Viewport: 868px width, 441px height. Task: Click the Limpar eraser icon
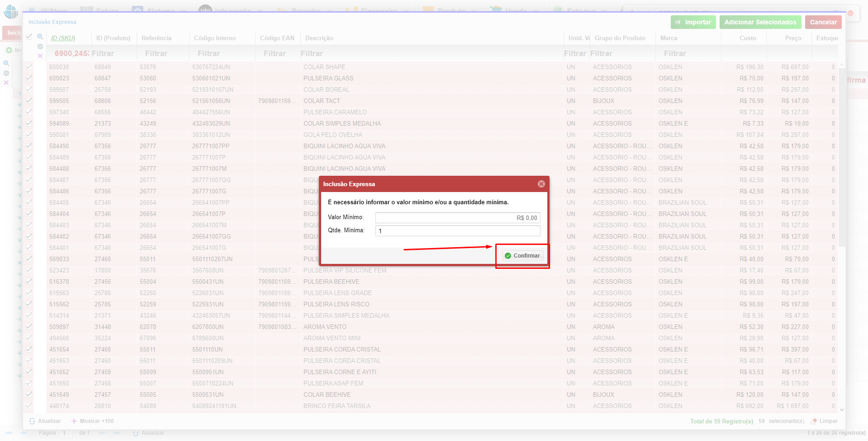pyautogui.click(x=814, y=421)
